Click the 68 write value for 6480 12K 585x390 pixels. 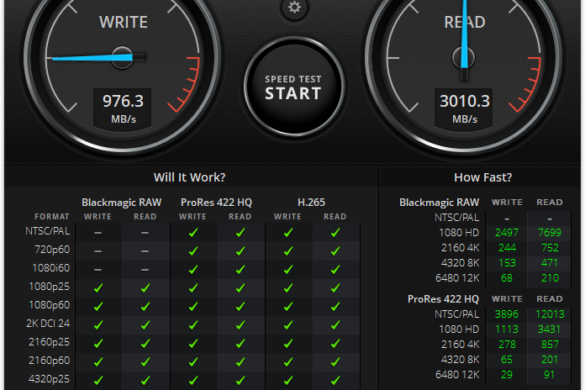click(507, 278)
